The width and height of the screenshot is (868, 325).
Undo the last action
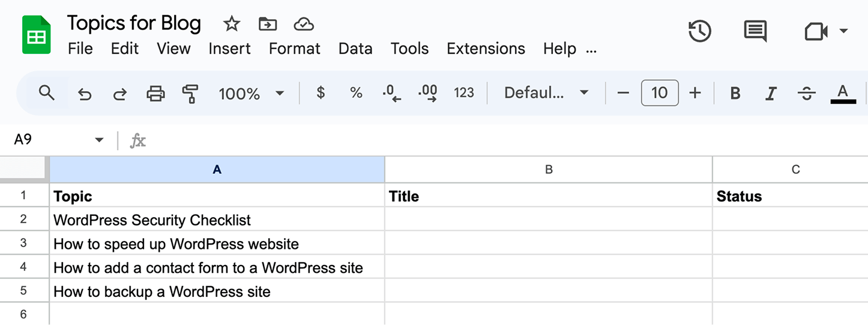tap(85, 94)
